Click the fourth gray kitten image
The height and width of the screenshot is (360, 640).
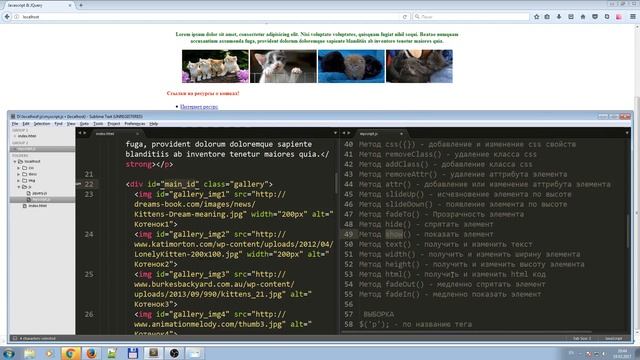coord(419,66)
